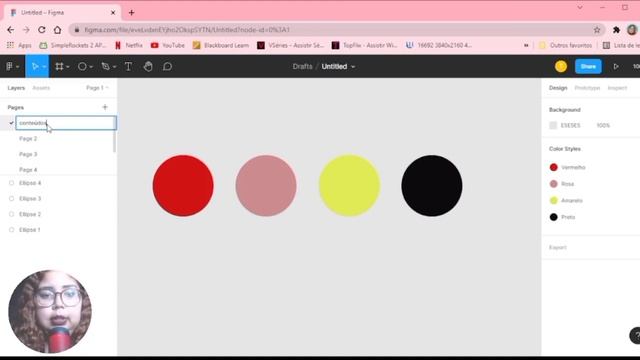Click the background color swatch E5E5E5
640x360 pixels.
coord(553,125)
